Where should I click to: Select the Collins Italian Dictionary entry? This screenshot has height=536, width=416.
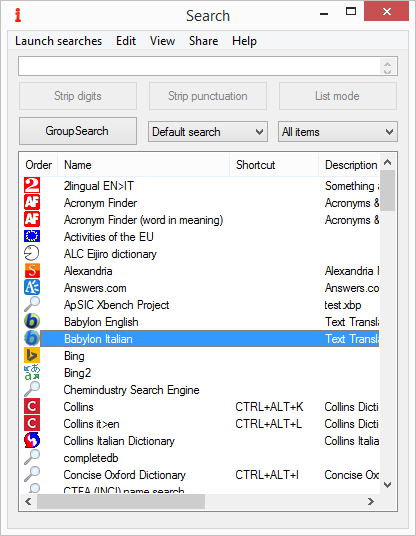[x=119, y=441]
